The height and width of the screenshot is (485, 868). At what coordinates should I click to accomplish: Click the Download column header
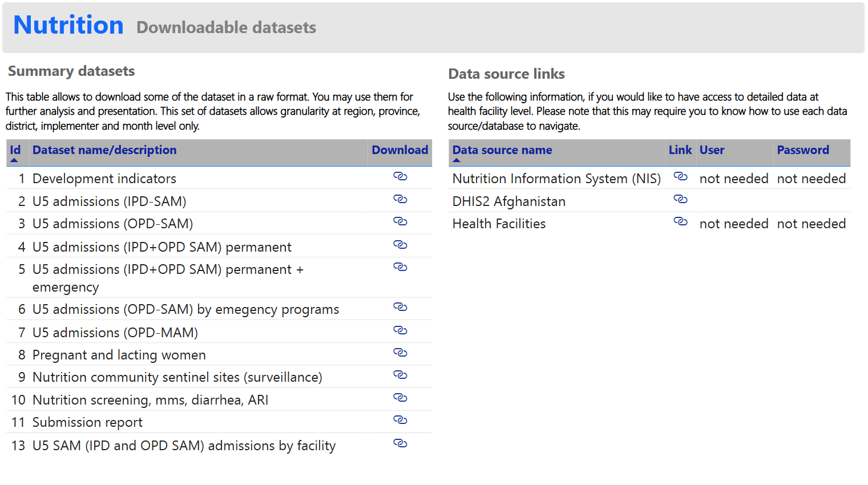[x=399, y=150]
